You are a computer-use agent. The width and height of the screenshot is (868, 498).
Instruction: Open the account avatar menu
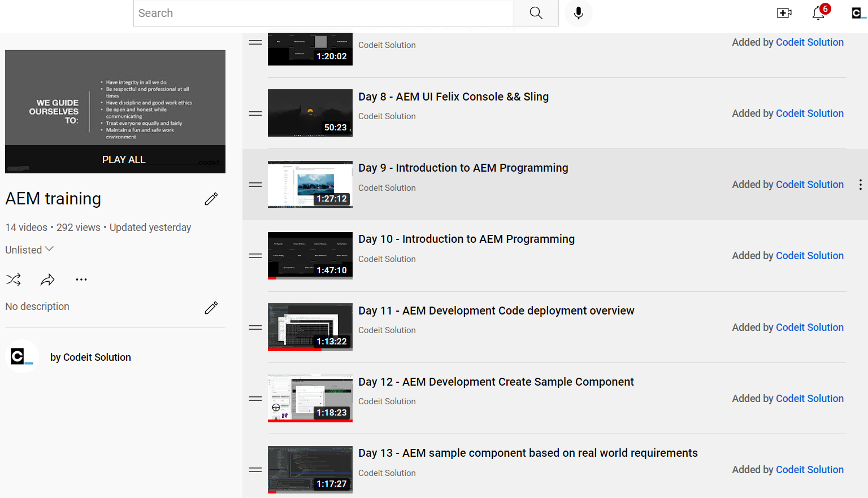tap(858, 13)
